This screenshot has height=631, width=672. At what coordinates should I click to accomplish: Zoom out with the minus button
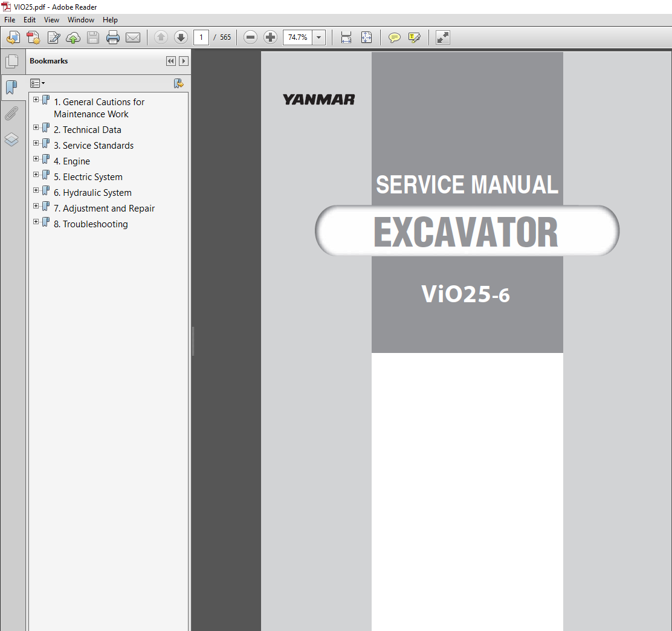tap(250, 37)
